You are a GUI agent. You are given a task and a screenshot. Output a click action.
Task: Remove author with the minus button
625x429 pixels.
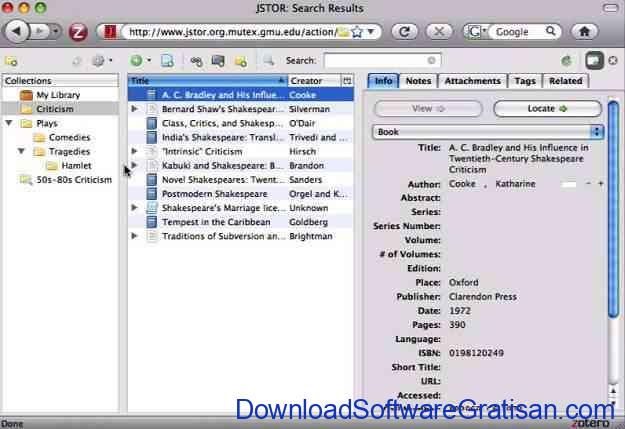tap(588, 183)
